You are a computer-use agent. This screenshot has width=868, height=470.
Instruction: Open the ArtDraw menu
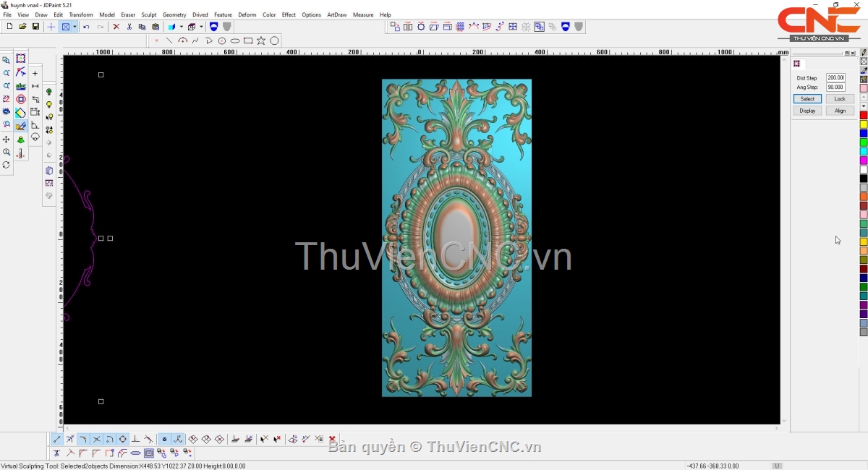(336, 14)
